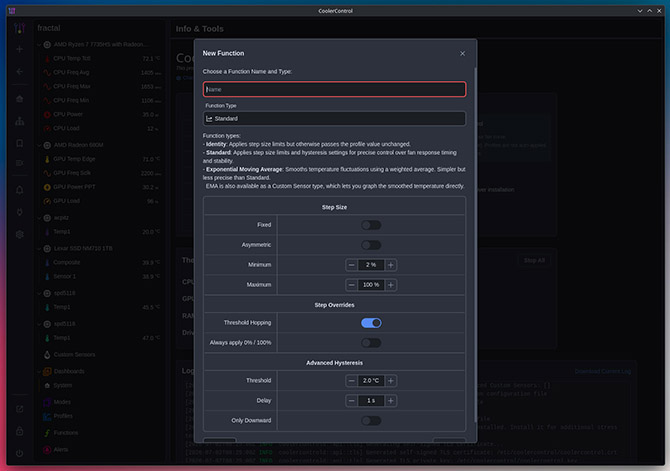
Task: Select CPU Power sensor row
Action: tap(102, 115)
